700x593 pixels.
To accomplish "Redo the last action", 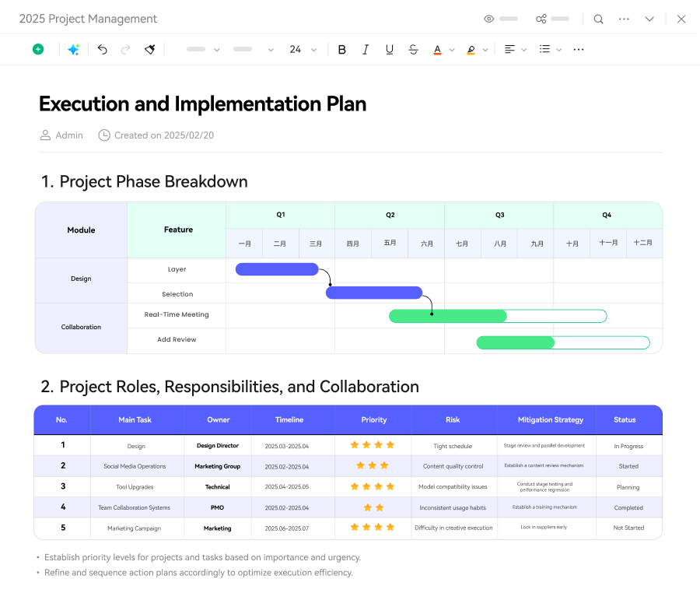I will click(125, 49).
